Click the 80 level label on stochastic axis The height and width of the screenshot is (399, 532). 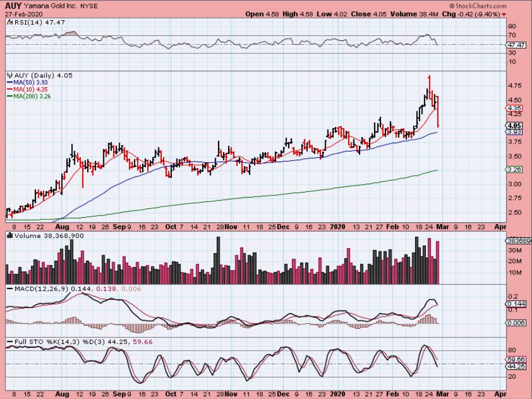pyautogui.click(x=512, y=350)
